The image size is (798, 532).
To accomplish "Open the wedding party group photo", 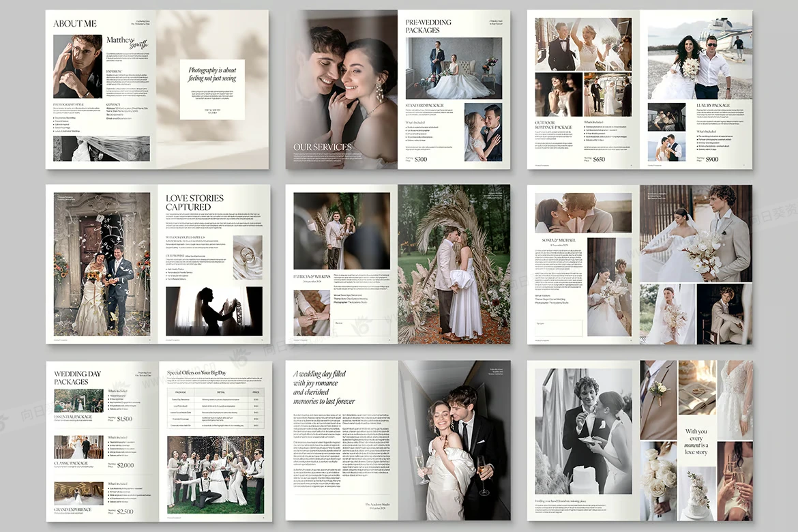I will pos(215,475).
